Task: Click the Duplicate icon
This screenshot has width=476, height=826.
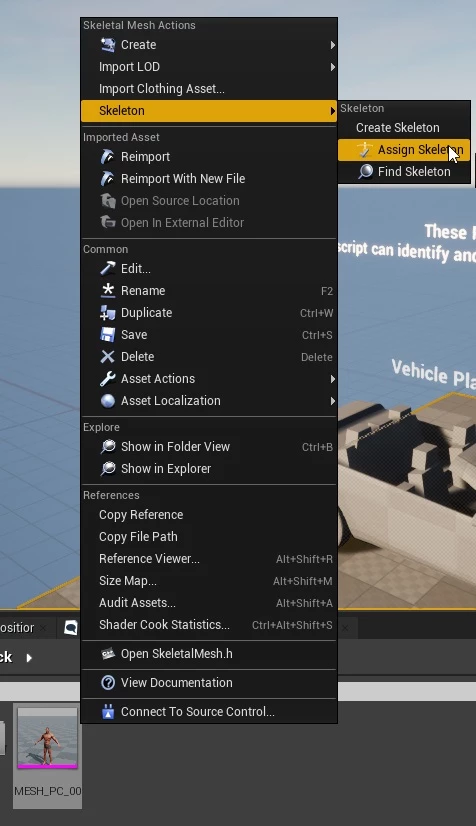Action: (x=107, y=312)
